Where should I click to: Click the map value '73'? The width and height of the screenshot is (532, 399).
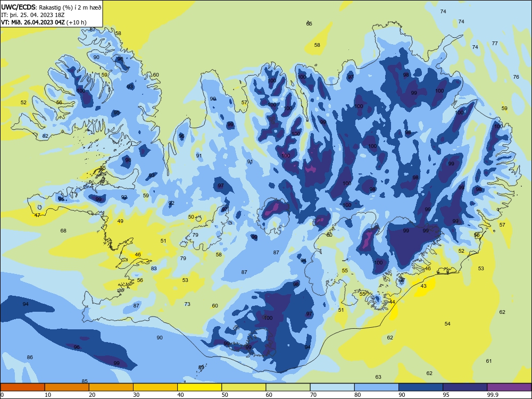pos(187,304)
